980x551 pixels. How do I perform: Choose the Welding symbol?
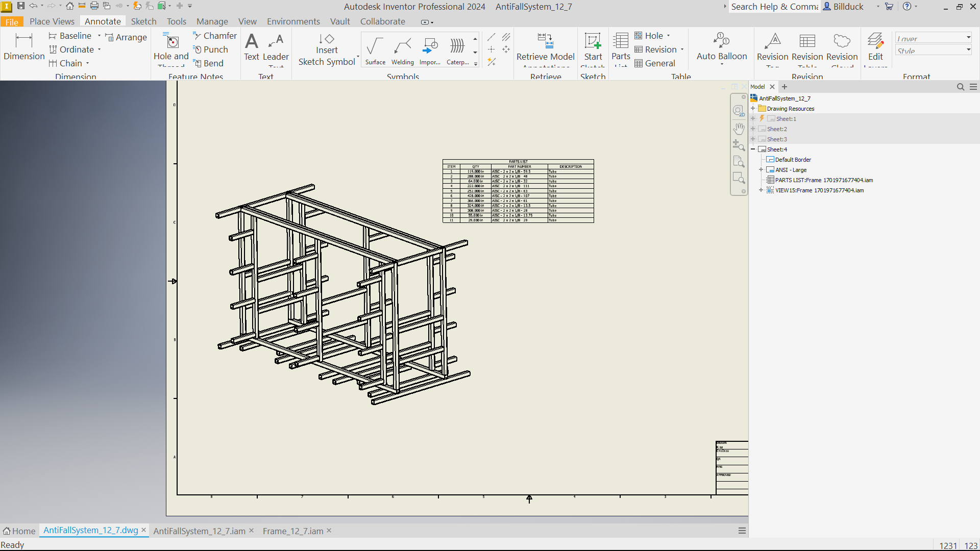(x=403, y=51)
